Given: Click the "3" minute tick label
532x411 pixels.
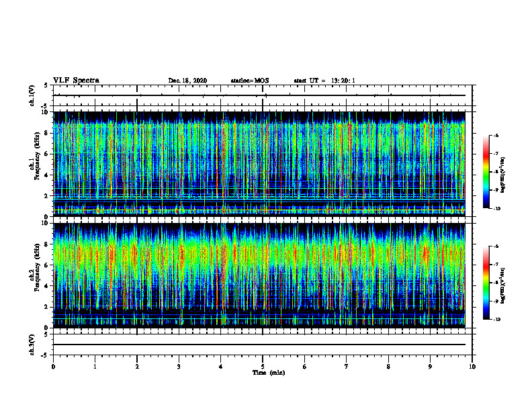Looking at the screenshot, I should pos(179,367).
